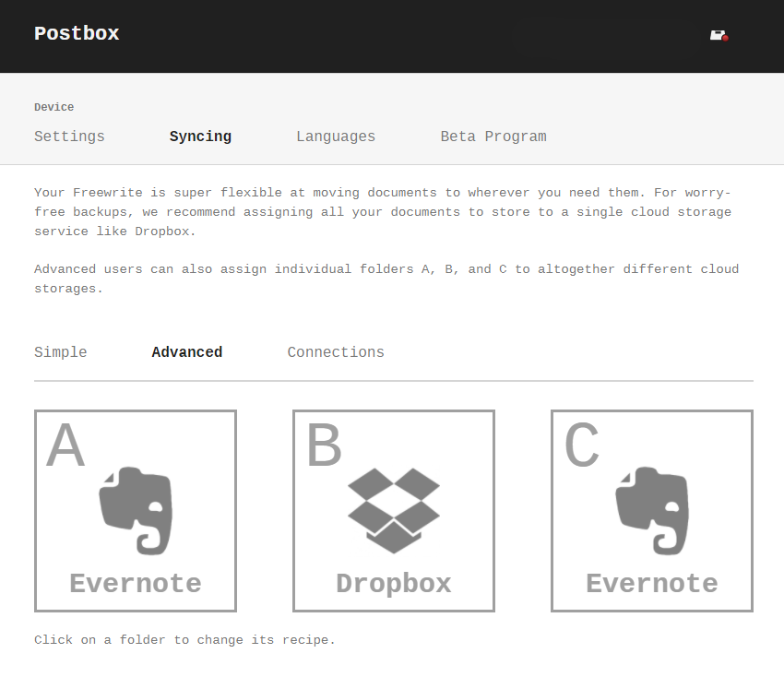Screen dimensions: 784x677
Task: Open the device status icon in the header
Action: pyautogui.click(x=719, y=35)
